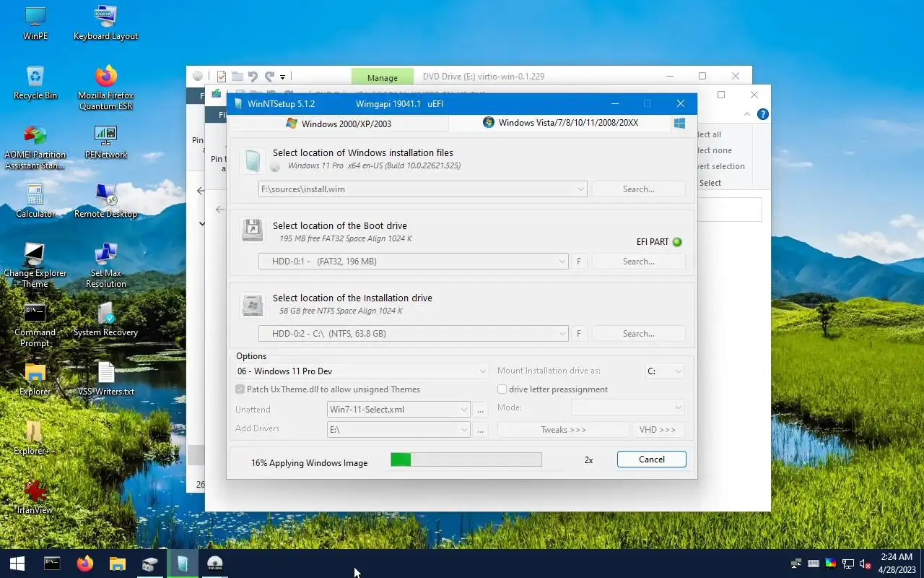Open the IrfanView desktop shortcut

pos(35,497)
